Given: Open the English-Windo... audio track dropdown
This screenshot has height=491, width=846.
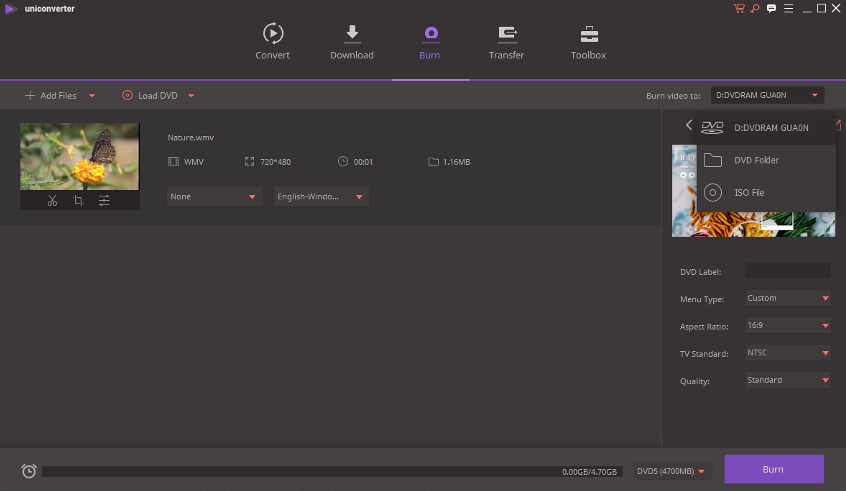Looking at the screenshot, I should click(x=322, y=196).
